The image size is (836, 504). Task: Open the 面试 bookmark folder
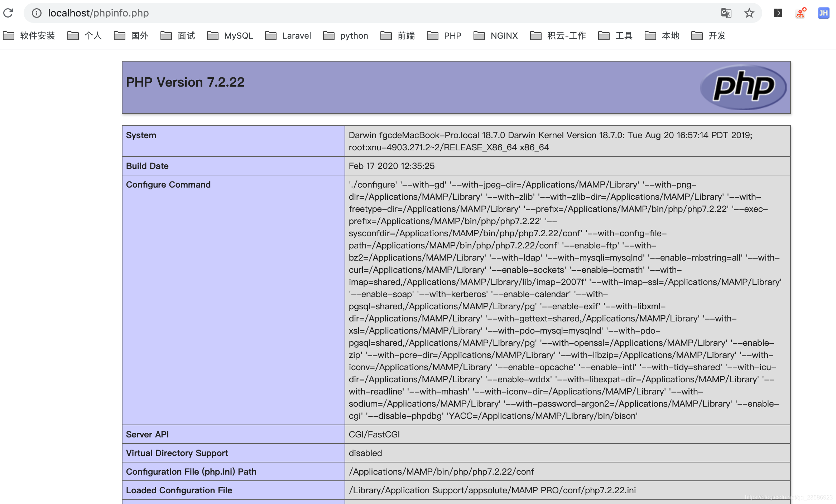pos(178,35)
